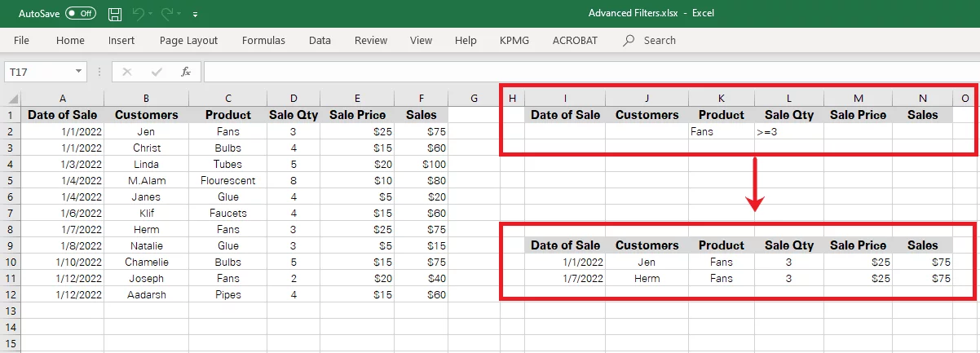
Task: Click the Fans criteria cell in column K
Action: click(x=721, y=131)
